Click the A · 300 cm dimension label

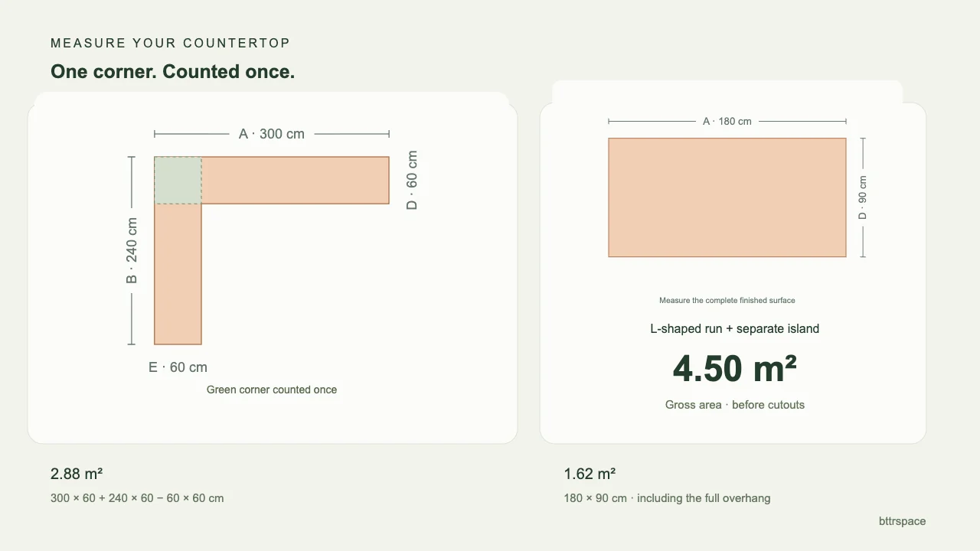[x=272, y=134]
